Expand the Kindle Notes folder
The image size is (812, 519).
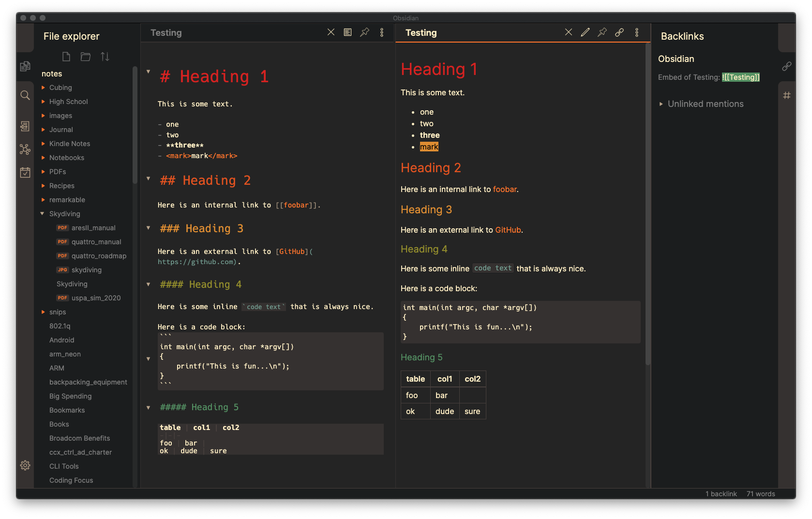(x=43, y=144)
